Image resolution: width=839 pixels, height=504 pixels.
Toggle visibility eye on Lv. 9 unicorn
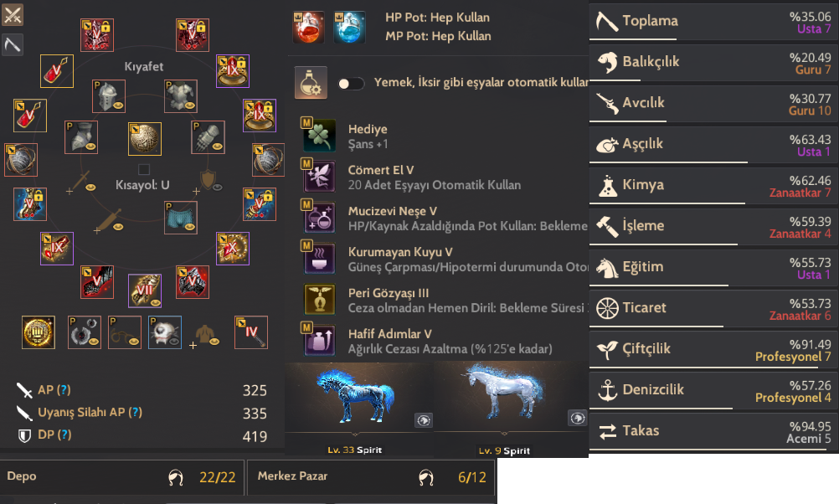(x=578, y=419)
